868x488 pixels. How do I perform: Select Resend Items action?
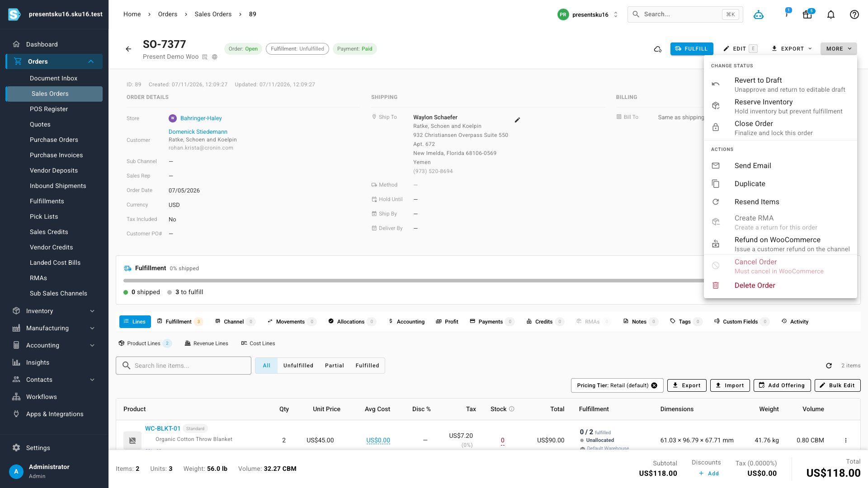780,202
